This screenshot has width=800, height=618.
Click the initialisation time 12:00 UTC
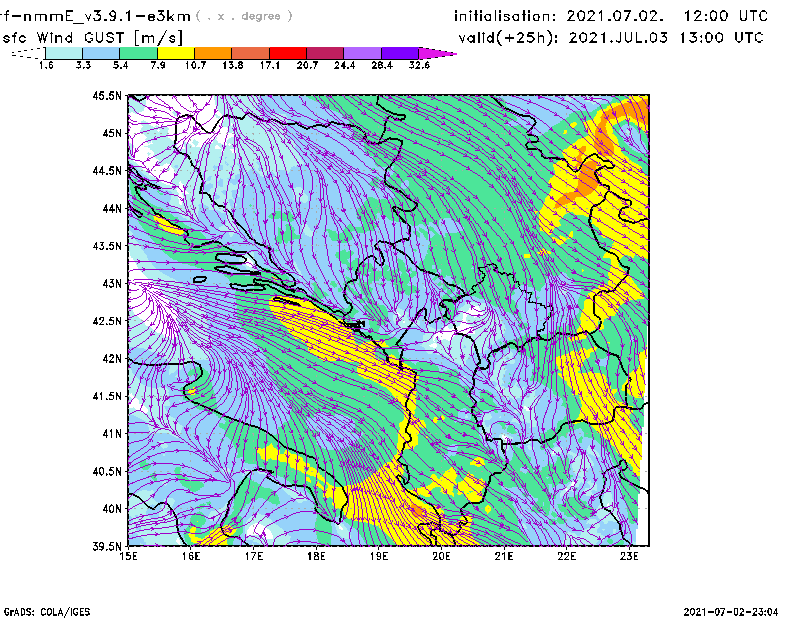coord(726,16)
